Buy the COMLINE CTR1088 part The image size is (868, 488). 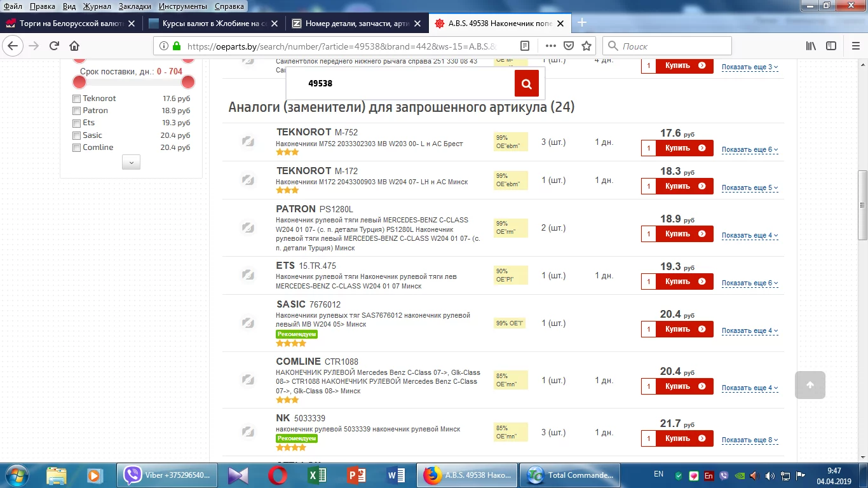[684, 386]
